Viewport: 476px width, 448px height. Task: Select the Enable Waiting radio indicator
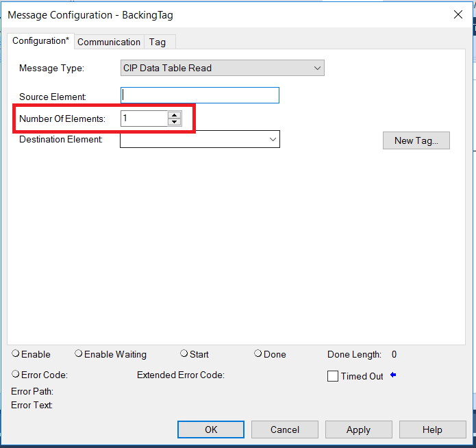[79, 353]
